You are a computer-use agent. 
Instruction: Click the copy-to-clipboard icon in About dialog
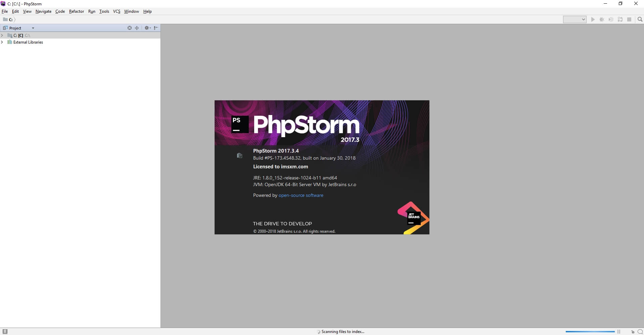[239, 156]
